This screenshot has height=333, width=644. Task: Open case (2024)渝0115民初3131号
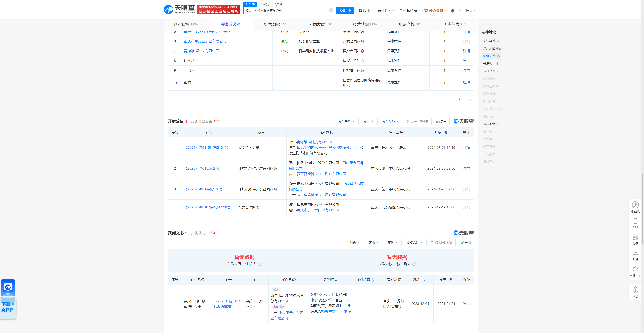tap(207, 148)
